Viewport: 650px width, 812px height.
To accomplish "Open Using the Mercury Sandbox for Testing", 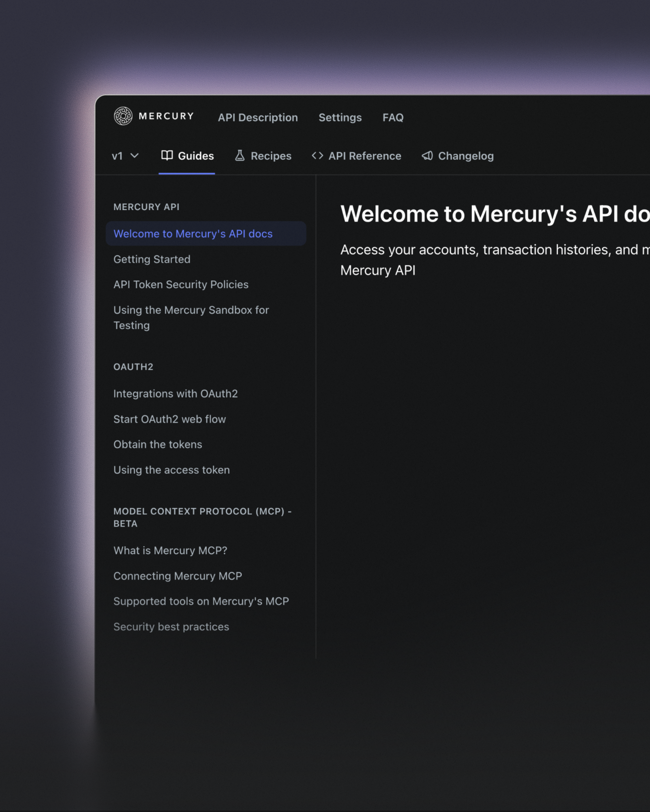I will pyautogui.click(x=191, y=318).
